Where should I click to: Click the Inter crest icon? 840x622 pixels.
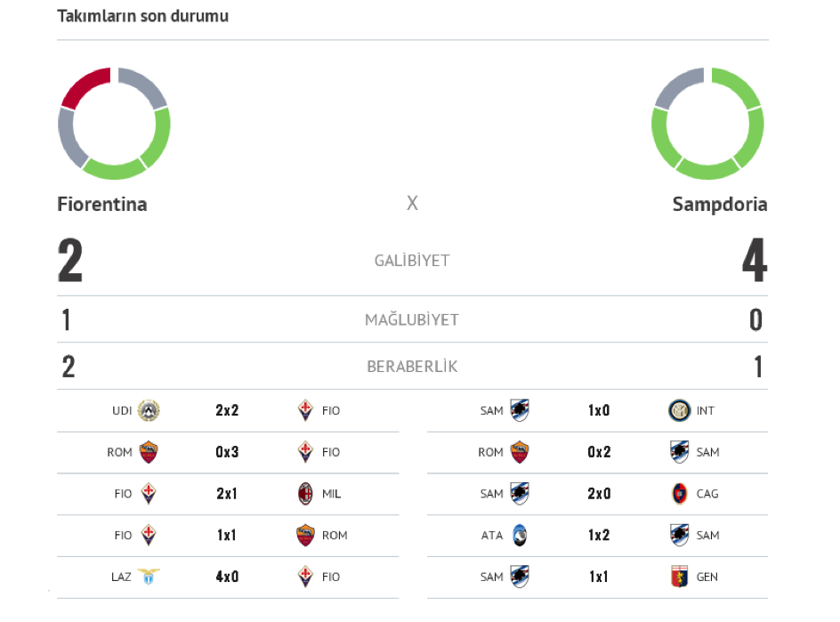[x=679, y=410]
